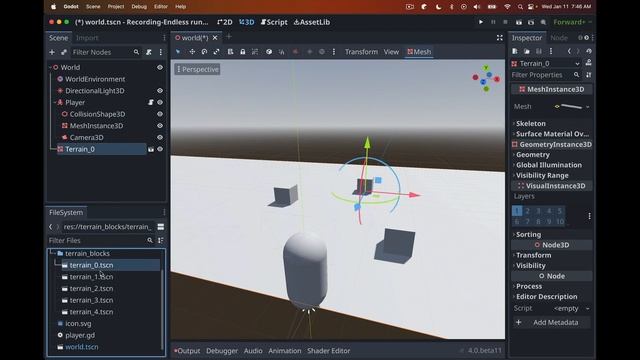Expand the Global Illumination section
This screenshot has width=640, height=360.
click(548, 165)
